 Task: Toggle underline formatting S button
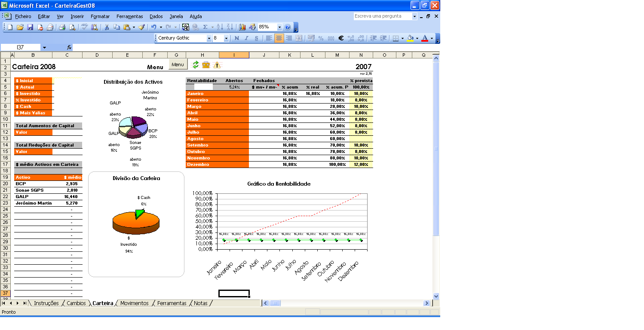(x=257, y=38)
